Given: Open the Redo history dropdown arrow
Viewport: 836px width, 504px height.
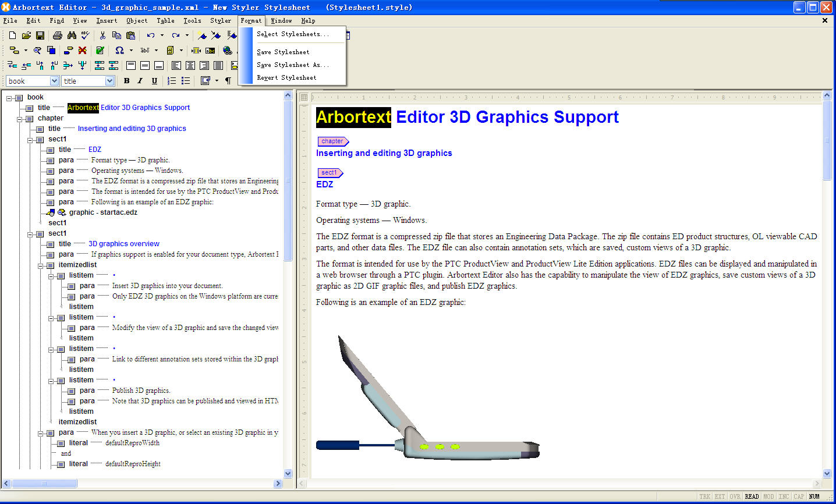Looking at the screenshot, I should (187, 36).
